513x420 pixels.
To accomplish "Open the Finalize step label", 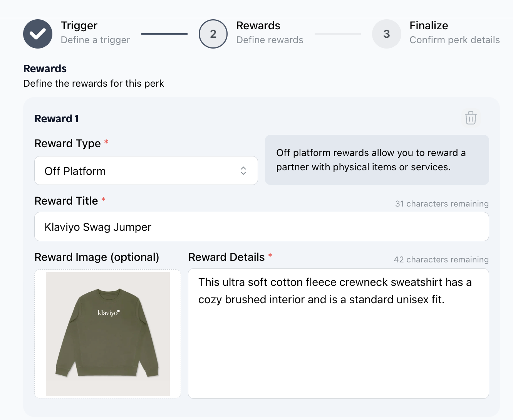I will 429,25.
